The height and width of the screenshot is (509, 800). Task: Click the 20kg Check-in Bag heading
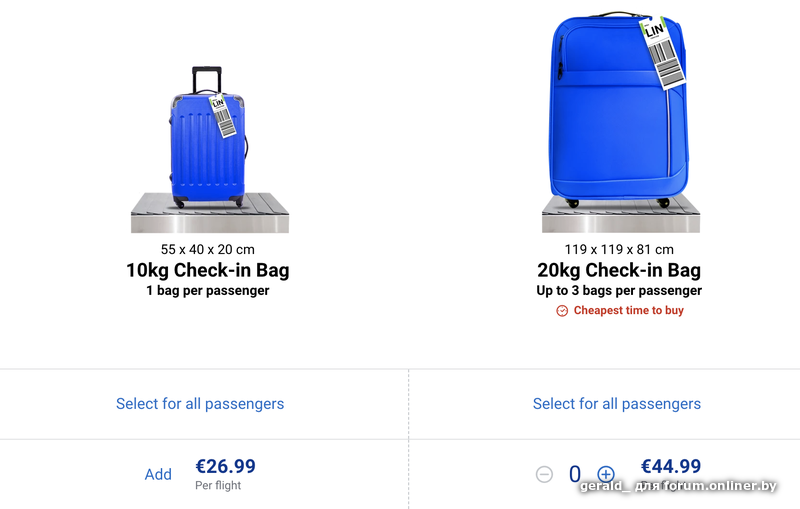[619, 270]
